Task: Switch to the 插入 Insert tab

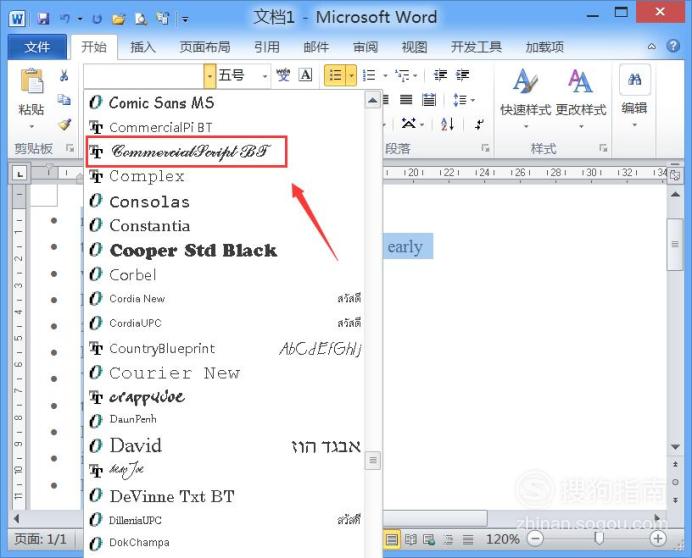Action: pyautogui.click(x=143, y=47)
